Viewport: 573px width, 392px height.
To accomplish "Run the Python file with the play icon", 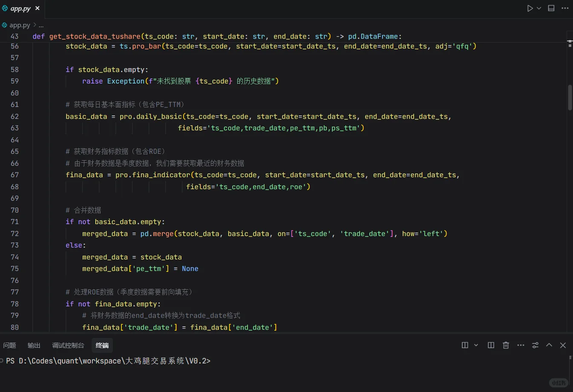I will [x=530, y=8].
